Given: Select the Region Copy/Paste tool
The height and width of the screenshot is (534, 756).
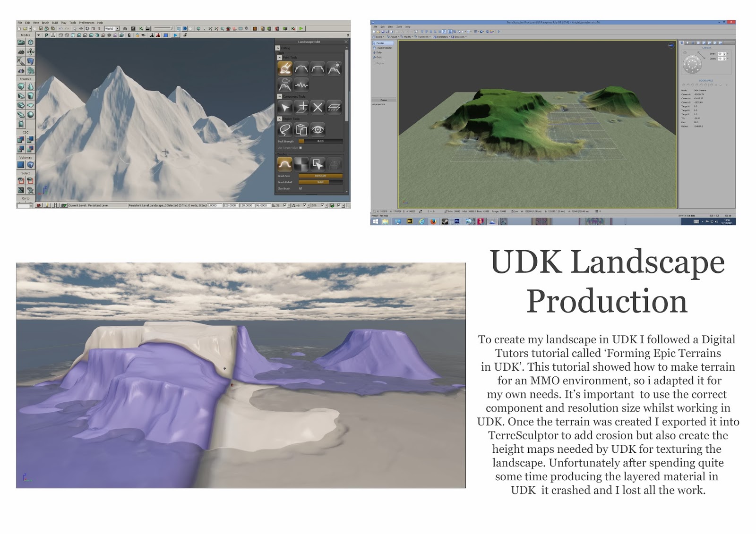Looking at the screenshot, I should (301, 129).
